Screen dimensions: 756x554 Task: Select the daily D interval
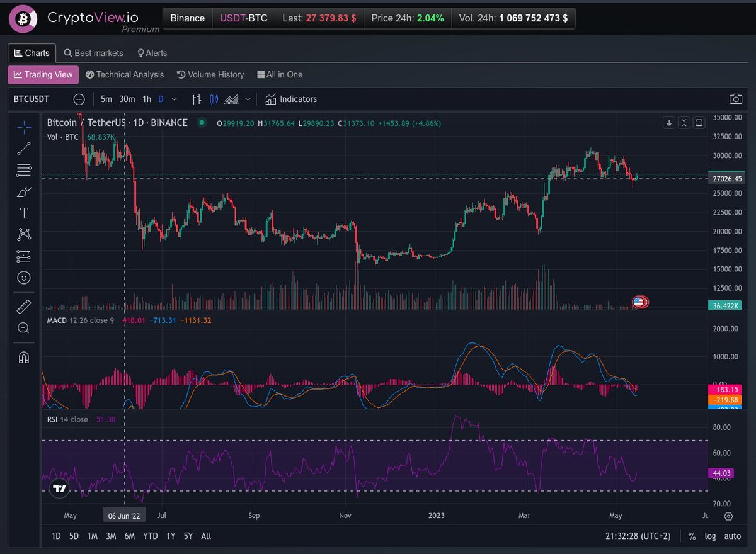pyautogui.click(x=161, y=99)
